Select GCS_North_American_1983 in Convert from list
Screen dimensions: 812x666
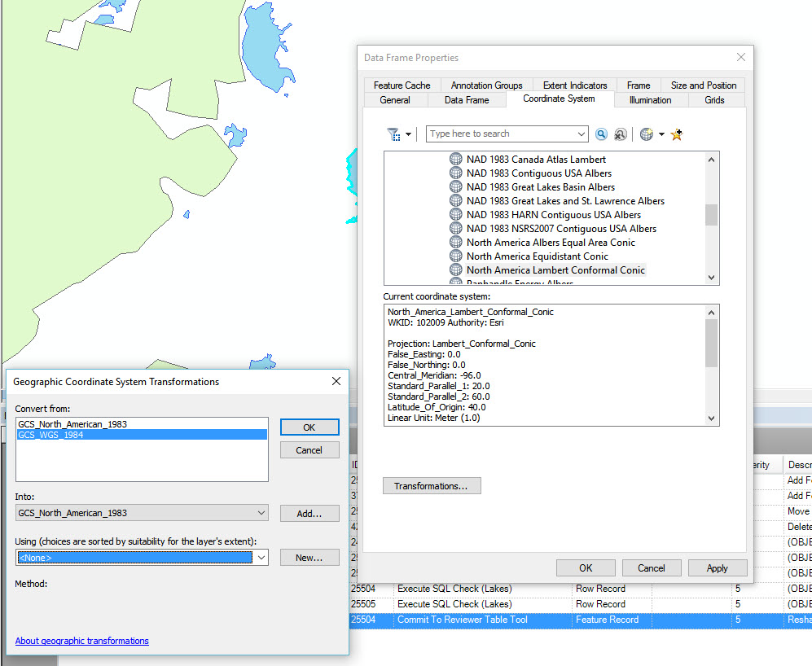click(142, 424)
